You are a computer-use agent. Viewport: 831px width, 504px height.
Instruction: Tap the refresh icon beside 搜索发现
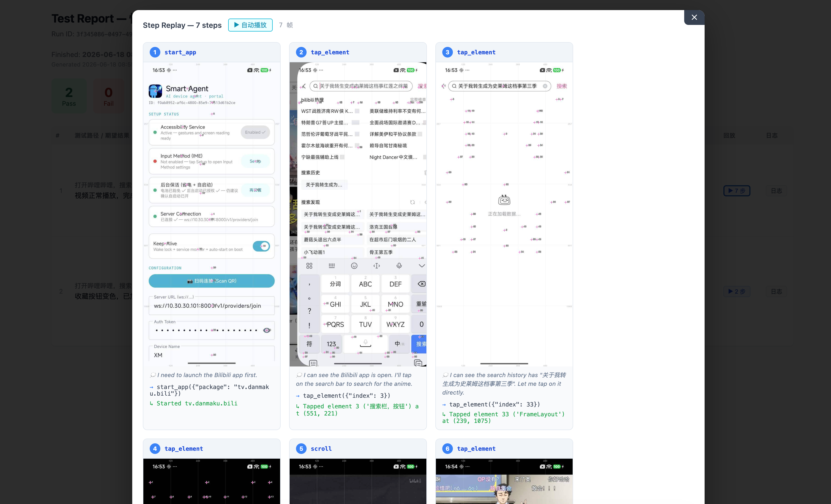413,202
